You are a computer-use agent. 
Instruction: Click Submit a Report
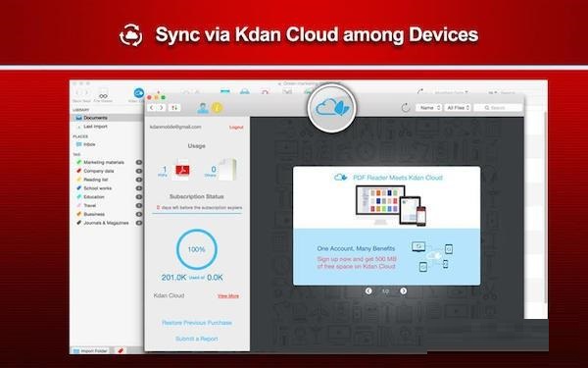point(197,339)
